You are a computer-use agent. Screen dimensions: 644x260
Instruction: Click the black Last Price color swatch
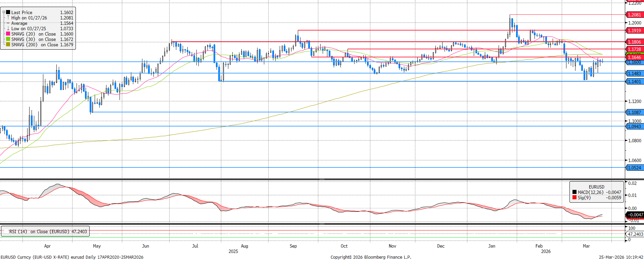(x=8, y=12)
